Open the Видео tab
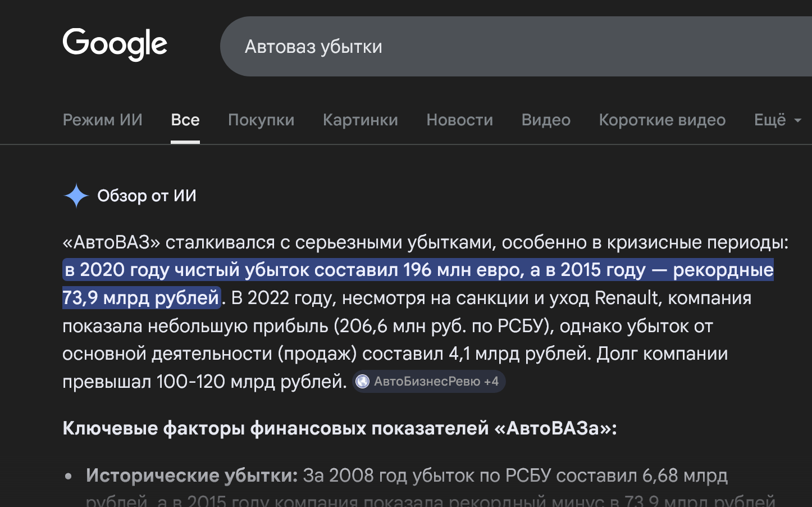The image size is (812, 507). (x=546, y=120)
